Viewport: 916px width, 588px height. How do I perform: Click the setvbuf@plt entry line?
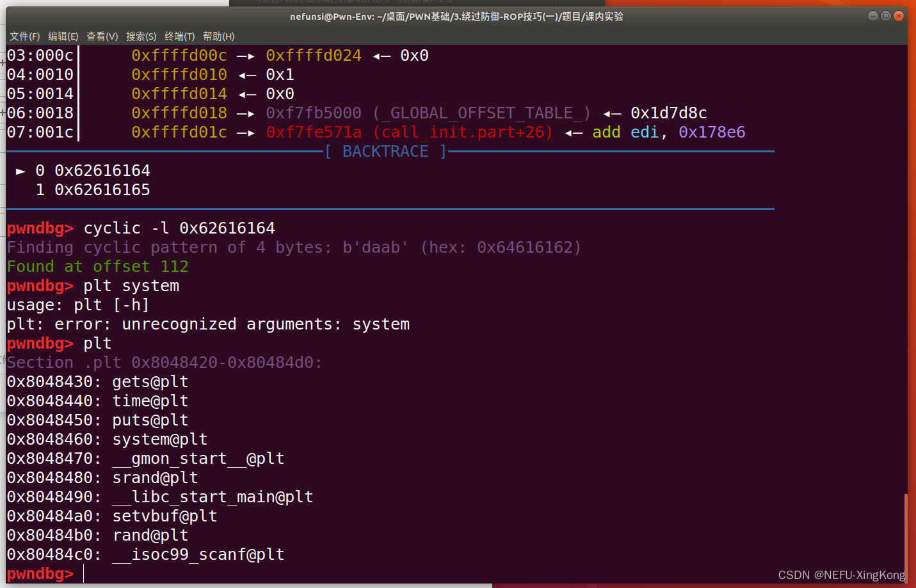[112, 516]
